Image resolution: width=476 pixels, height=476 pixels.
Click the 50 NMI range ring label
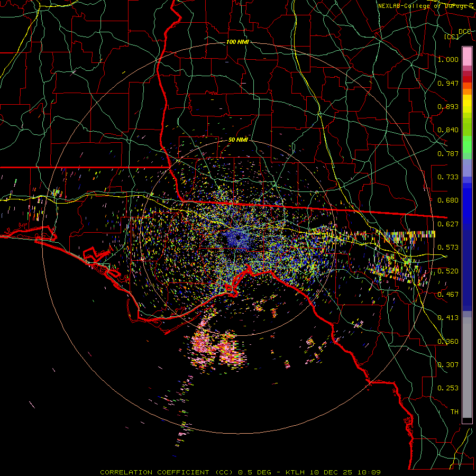click(238, 140)
